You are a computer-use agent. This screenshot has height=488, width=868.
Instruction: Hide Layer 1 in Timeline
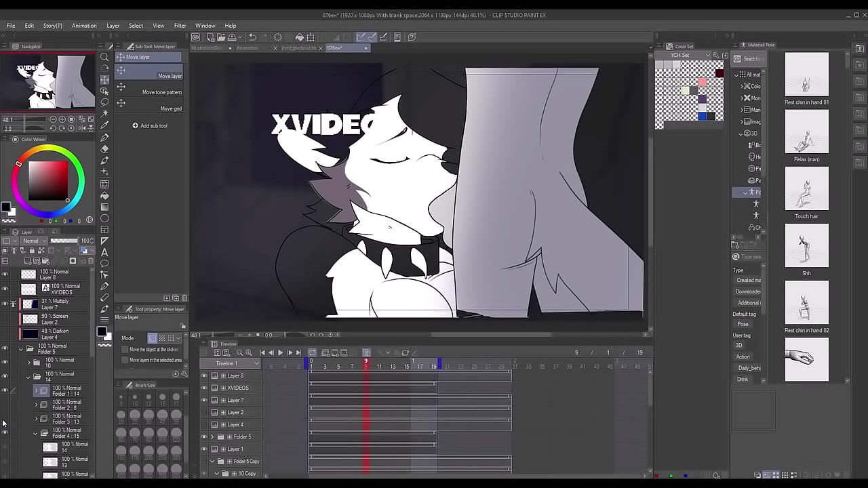(x=204, y=449)
